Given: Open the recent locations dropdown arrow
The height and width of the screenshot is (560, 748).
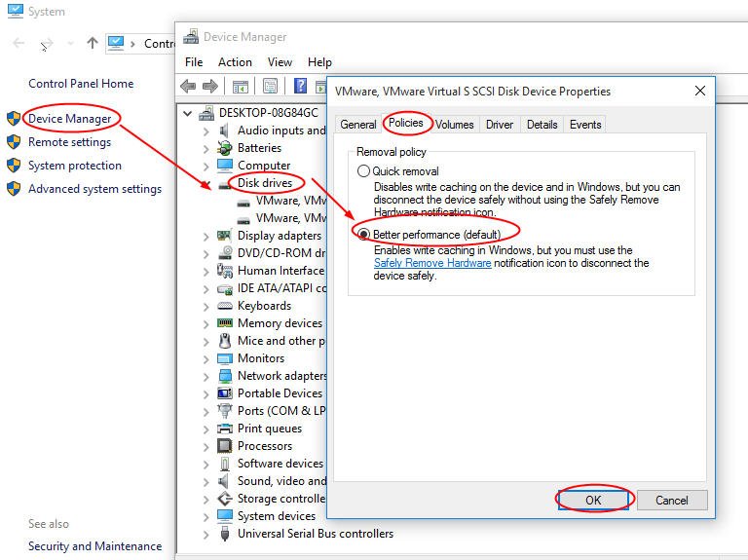Looking at the screenshot, I should click(x=70, y=44).
